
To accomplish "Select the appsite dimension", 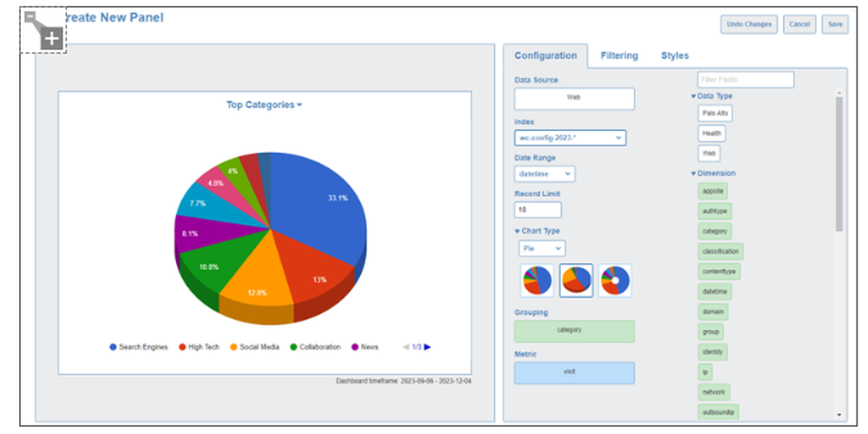I will click(x=713, y=191).
